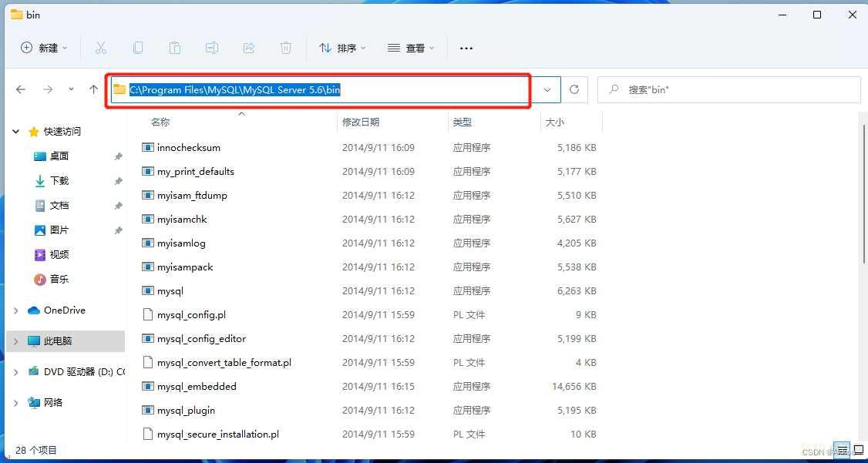
Task: Sort by 类型 column header
Action: click(x=463, y=122)
